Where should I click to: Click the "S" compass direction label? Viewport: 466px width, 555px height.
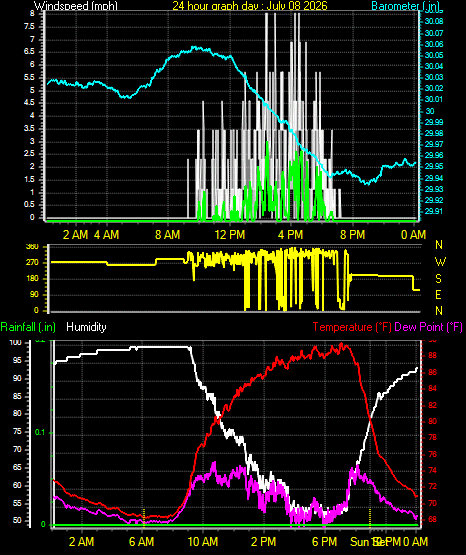click(x=439, y=279)
